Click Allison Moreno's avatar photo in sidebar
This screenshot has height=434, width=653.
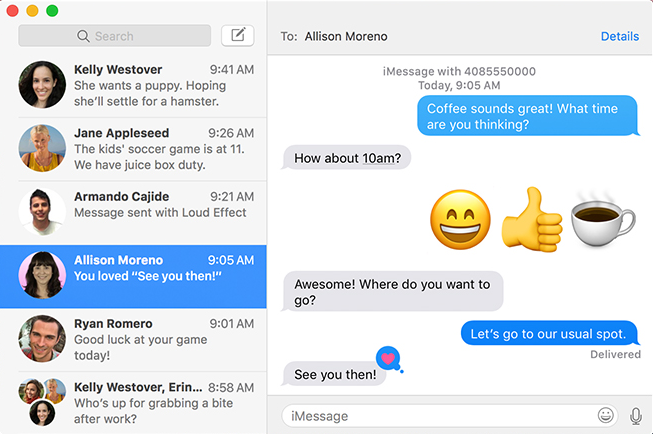(x=42, y=275)
